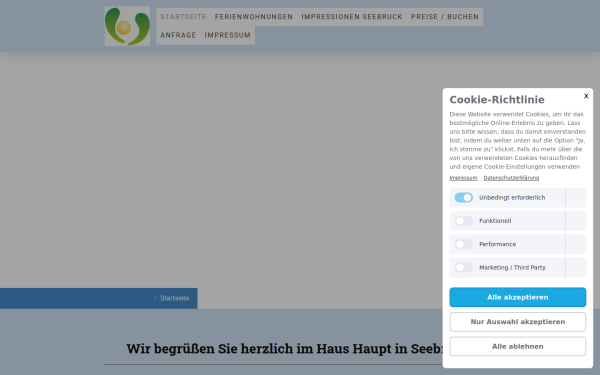
Task: Open Impressionen Seebruck in the navigation
Action: pos(352,17)
